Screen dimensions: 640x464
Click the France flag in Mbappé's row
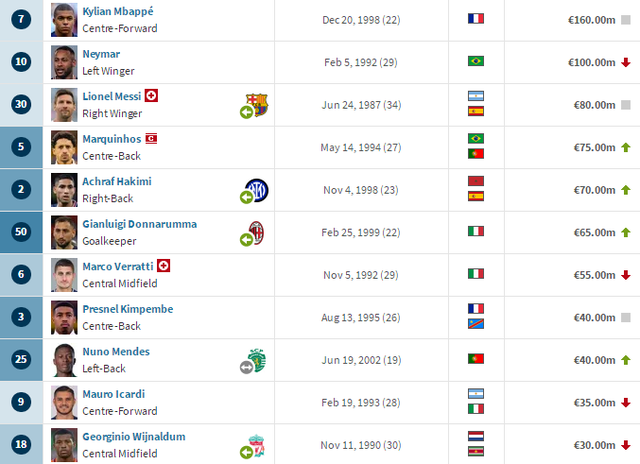click(x=476, y=19)
